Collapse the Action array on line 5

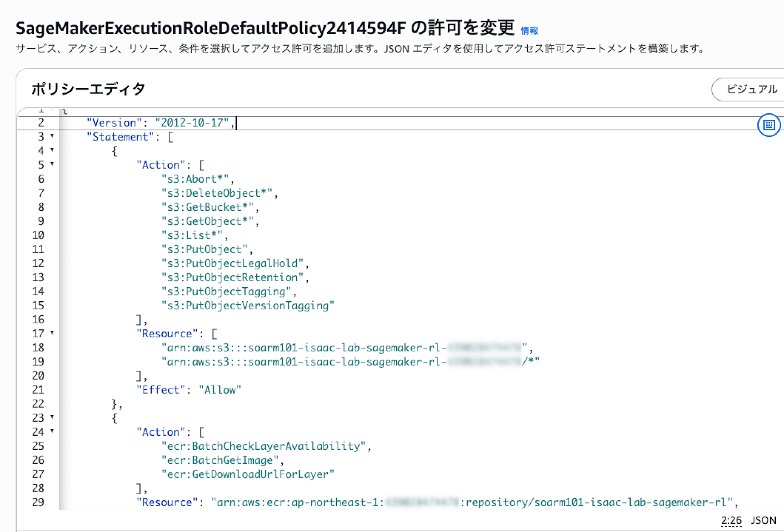point(52,164)
